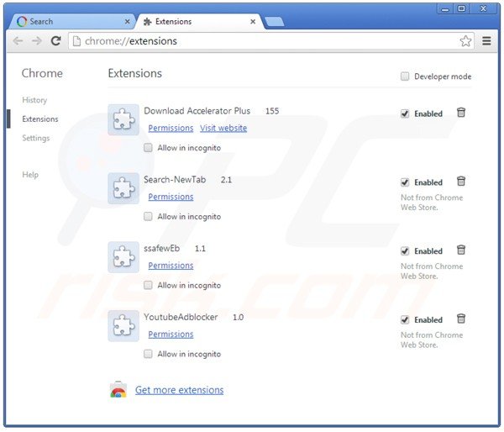Image resolution: width=504 pixels, height=432 pixels.
Task: Click the Extensions page heading
Action: (x=135, y=73)
